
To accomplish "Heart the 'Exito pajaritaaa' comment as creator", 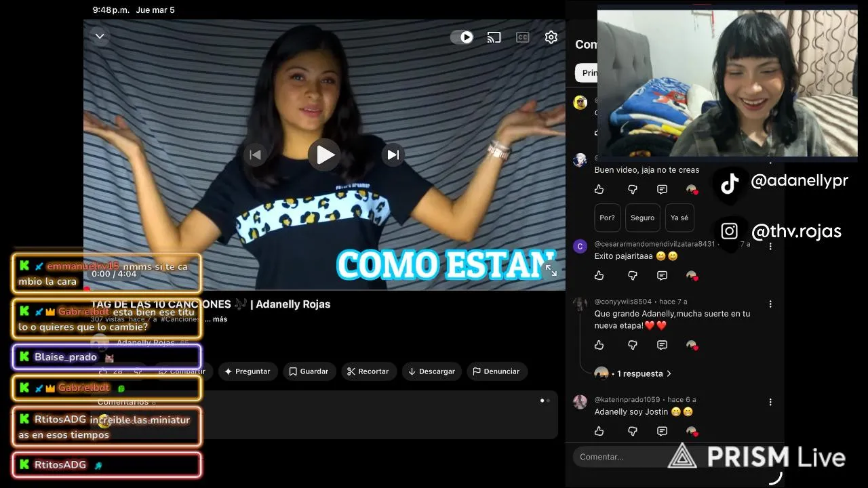I will click(692, 276).
